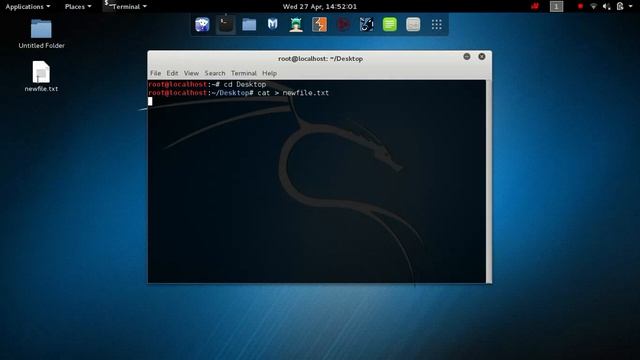640x360 pixels.
Task: Open the beige dock application icon
Action: click(x=413, y=24)
